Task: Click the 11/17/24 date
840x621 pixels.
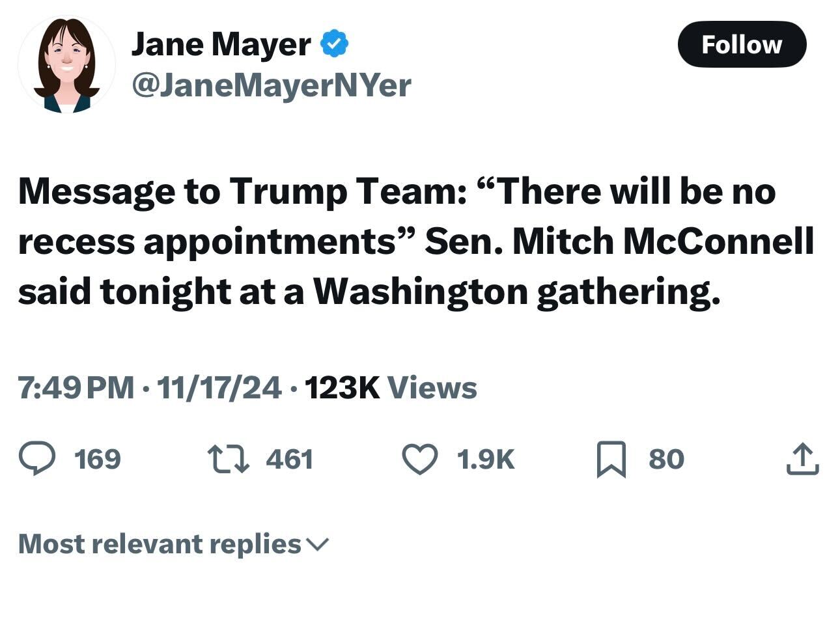Action: coord(219,388)
